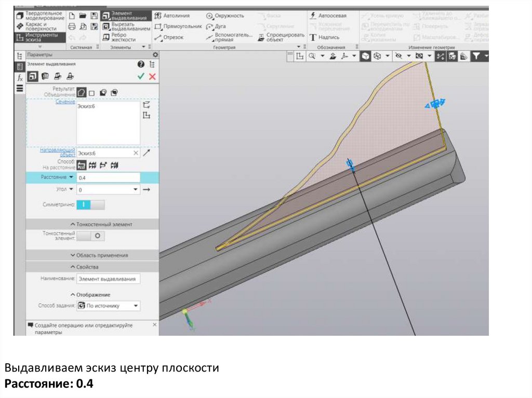
Task: Click the Сечение link
Action: [65, 102]
